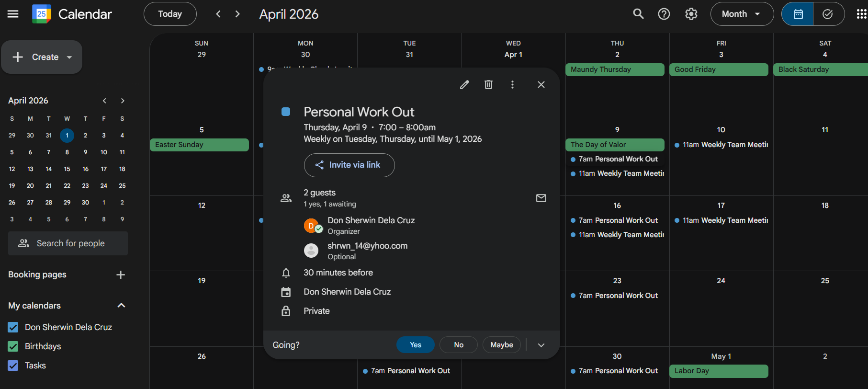The image size is (868, 389).
Task: Click the Search for people field
Action: click(x=68, y=243)
